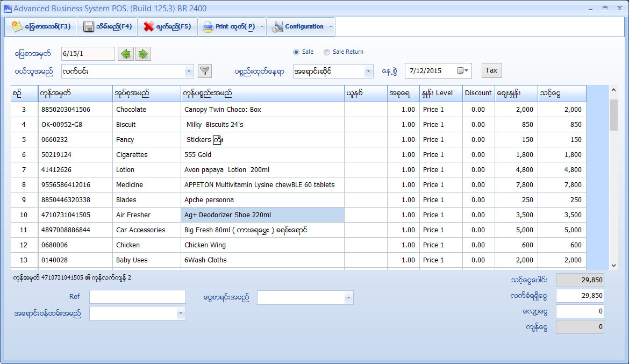Click the Discount column header
The height and width of the screenshot is (364, 629).
point(478,93)
